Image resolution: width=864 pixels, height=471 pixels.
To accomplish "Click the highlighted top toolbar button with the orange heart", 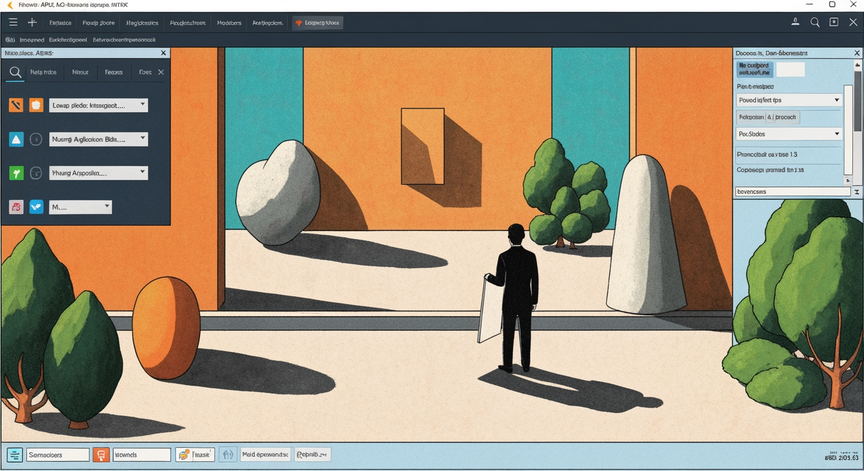I will point(317,23).
